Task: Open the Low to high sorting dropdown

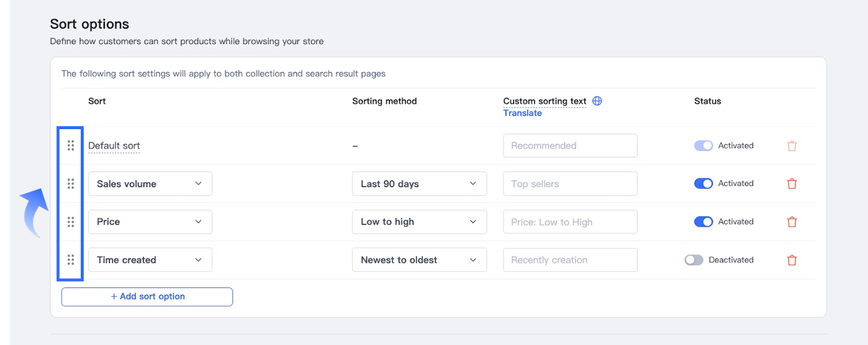Action: point(419,222)
